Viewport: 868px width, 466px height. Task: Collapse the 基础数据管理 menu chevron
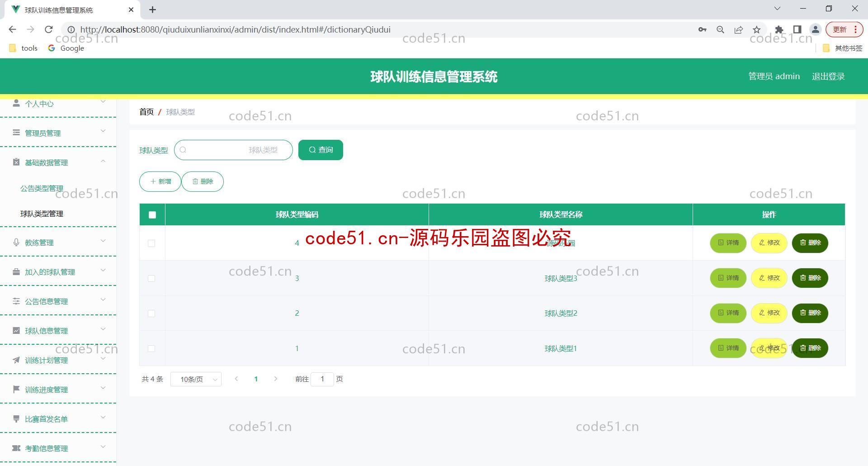pos(103,161)
